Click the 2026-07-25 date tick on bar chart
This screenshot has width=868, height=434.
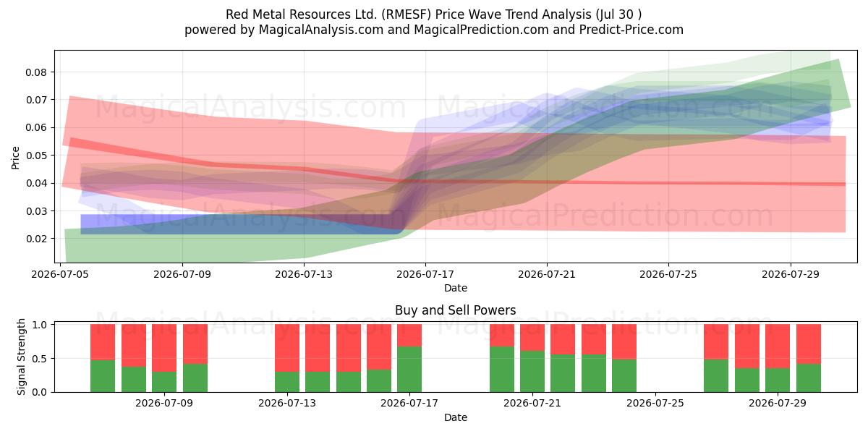click(655, 404)
